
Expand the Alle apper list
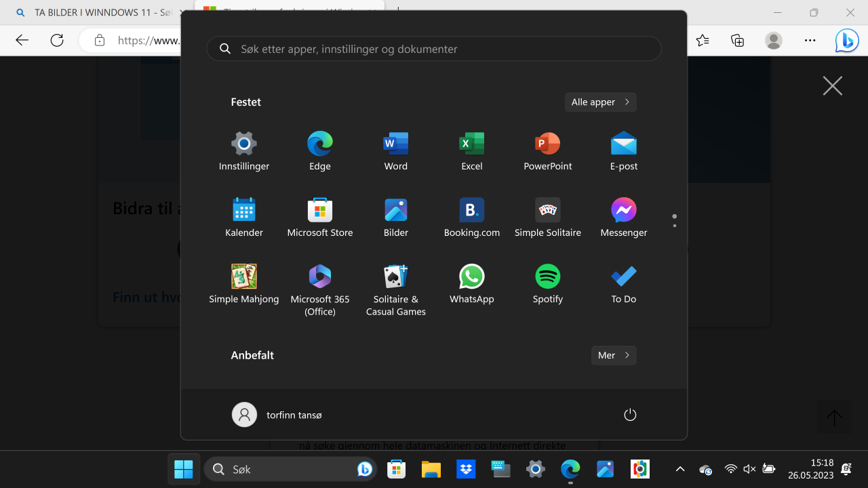pos(600,102)
